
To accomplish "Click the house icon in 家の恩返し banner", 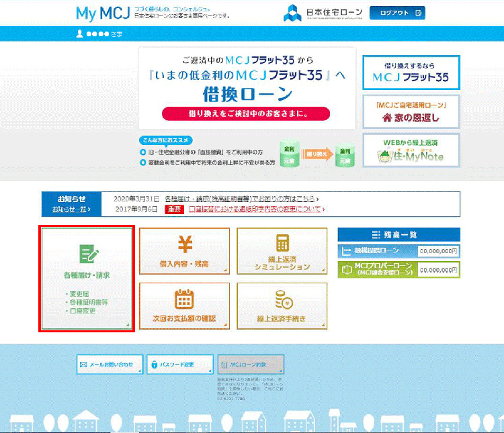I will pos(387,118).
